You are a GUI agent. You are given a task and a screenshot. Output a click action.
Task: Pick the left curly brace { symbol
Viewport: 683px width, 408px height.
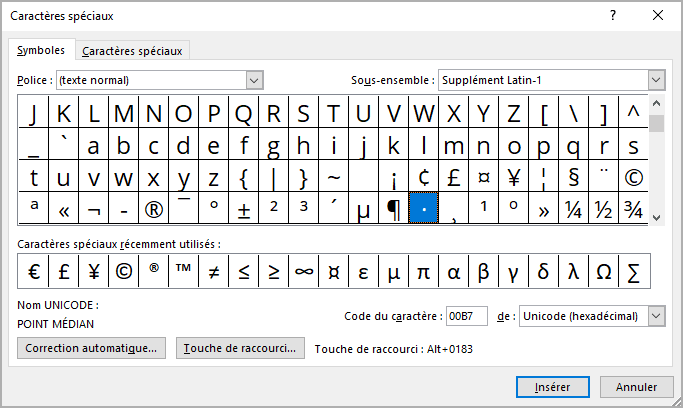[x=243, y=176]
